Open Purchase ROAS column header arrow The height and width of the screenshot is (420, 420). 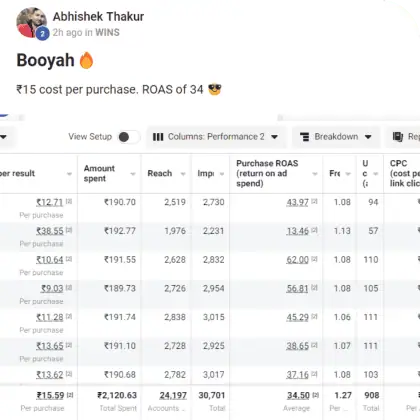(315, 174)
